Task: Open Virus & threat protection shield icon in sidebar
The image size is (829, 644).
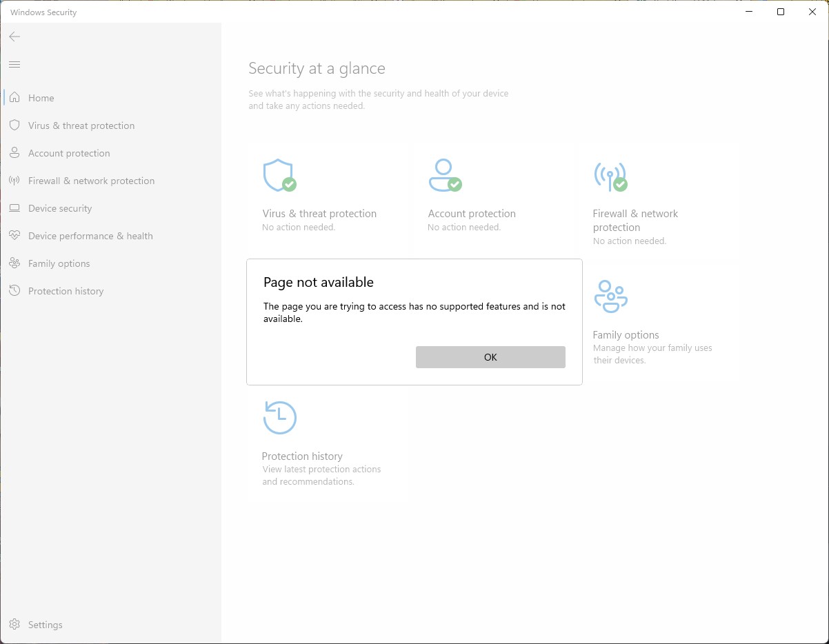Action: pos(14,125)
